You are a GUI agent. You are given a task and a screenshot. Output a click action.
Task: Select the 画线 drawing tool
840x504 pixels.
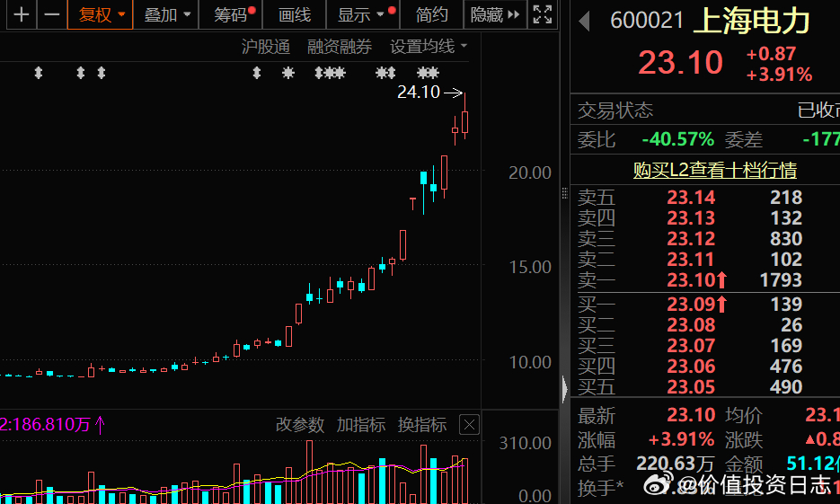pyautogui.click(x=294, y=14)
